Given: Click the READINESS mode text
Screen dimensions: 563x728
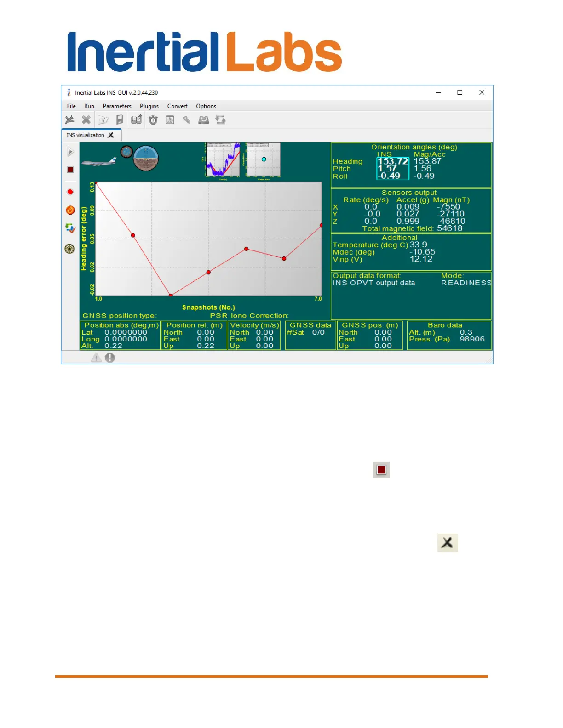Looking at the screenshot, I should click(x=466, y=283).
